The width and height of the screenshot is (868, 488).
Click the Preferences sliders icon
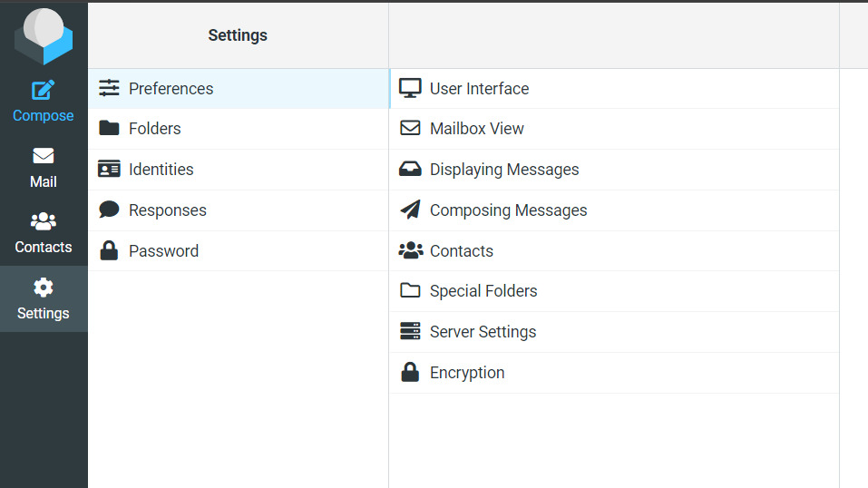click(109, 88)
